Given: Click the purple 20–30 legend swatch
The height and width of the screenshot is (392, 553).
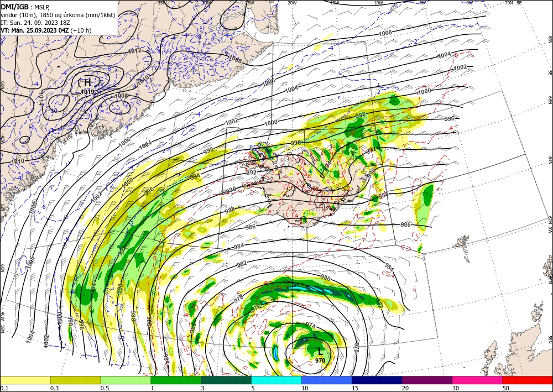Looking at the screenshot, I should (x=427, y=380).
